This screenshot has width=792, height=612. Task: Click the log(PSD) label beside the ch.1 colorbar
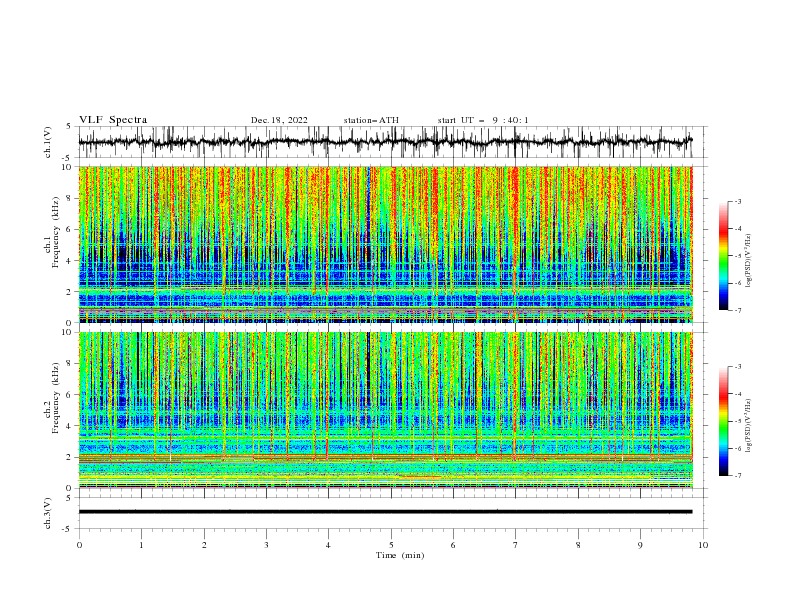point(749,261)
